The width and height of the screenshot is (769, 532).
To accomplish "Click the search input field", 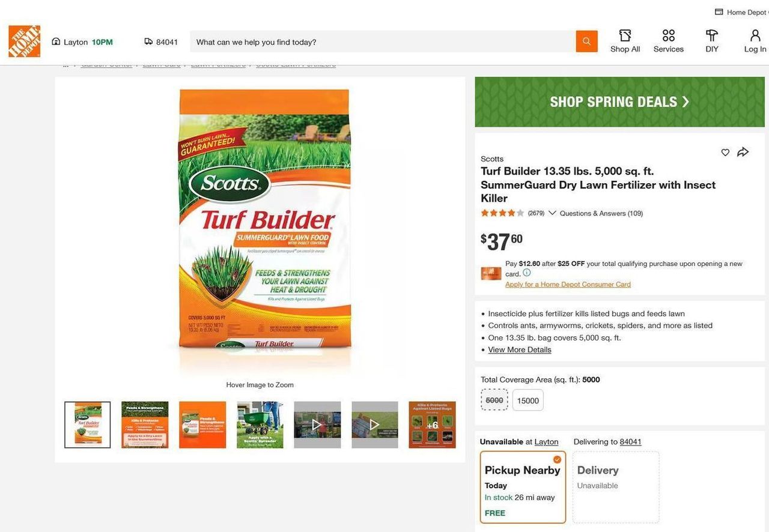I will pos(383,42).
